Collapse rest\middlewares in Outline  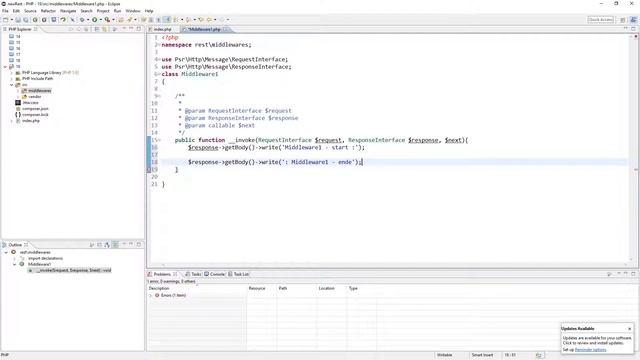6,252
